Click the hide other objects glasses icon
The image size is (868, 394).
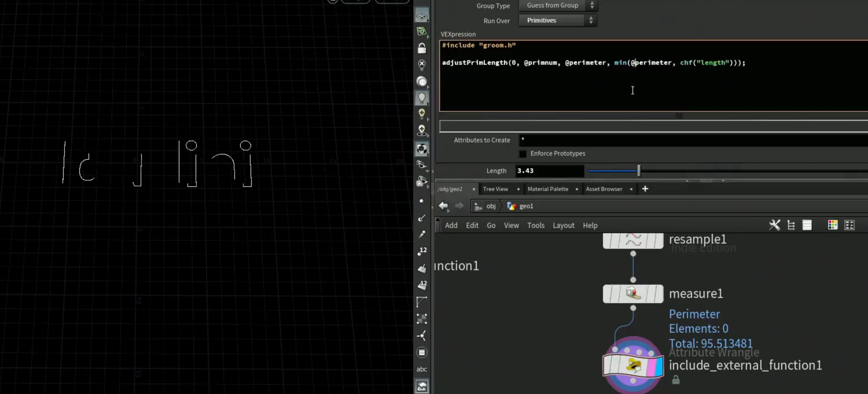click(x=421, y=164)
